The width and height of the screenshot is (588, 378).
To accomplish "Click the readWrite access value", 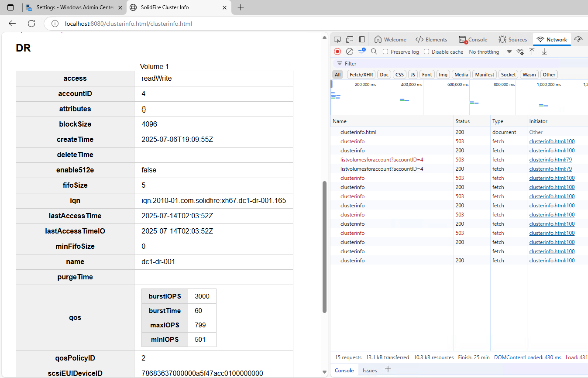I will coord(157,79).
